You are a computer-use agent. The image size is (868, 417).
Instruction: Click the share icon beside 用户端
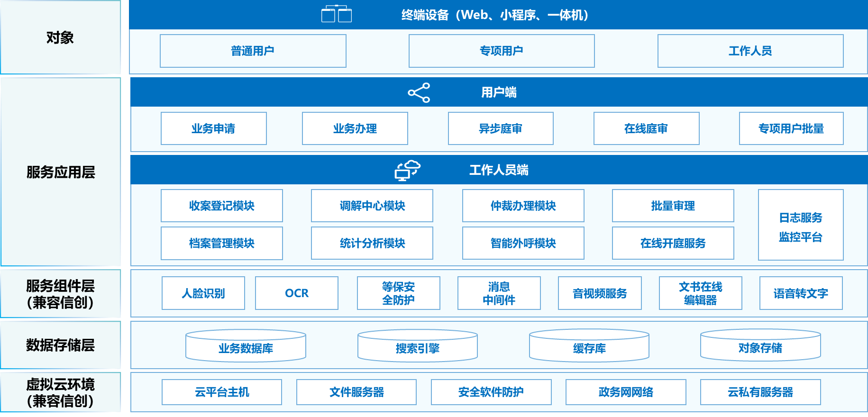(x=419, y=92)
